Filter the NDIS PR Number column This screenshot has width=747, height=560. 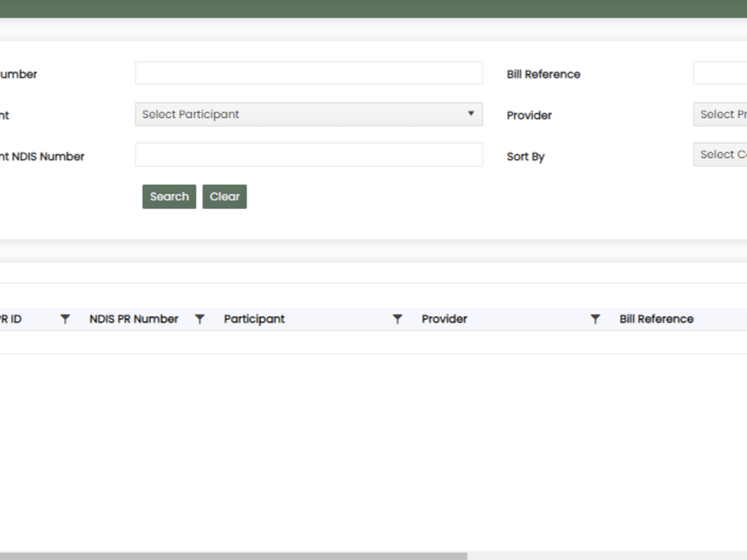pos(199,319)
